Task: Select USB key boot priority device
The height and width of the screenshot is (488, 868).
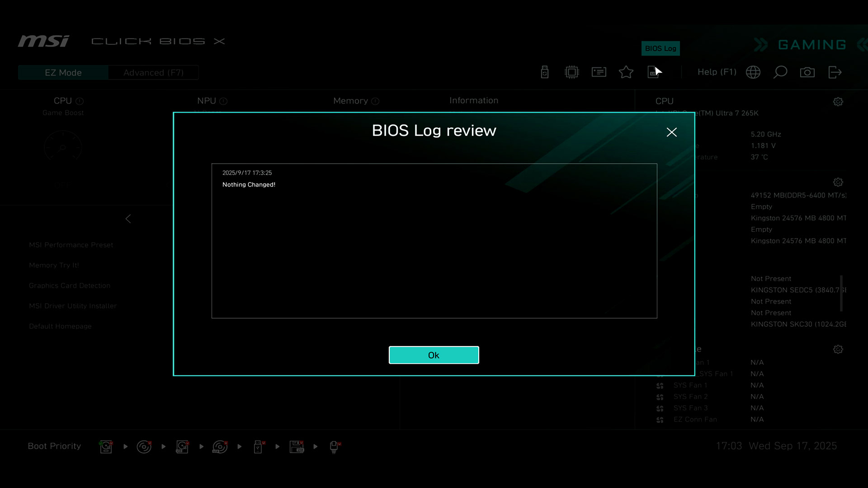Action: 258,447
